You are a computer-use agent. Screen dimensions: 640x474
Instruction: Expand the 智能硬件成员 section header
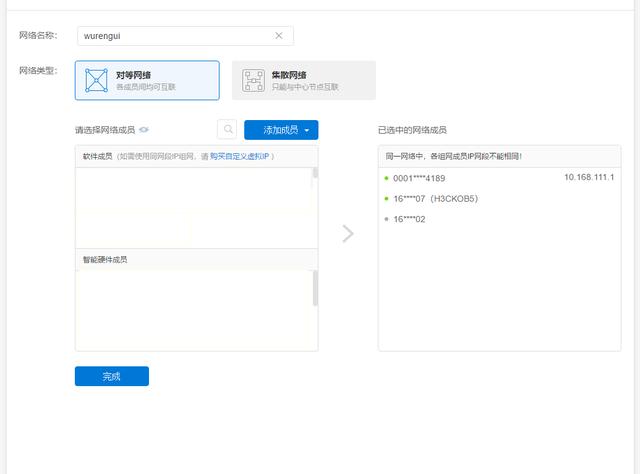pyautogui.click(x=105, y=260)
